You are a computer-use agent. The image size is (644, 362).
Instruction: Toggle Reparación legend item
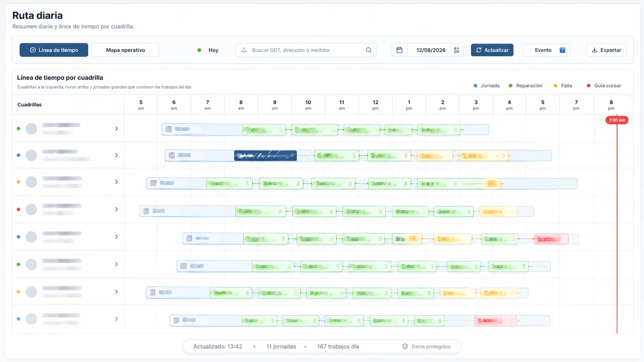(x=525, y=86)
